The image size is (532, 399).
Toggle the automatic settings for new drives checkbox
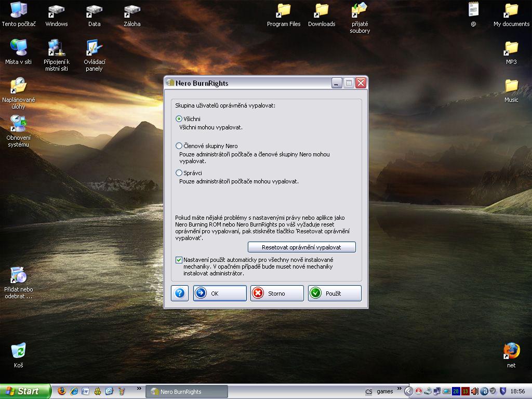pos(179,260)
